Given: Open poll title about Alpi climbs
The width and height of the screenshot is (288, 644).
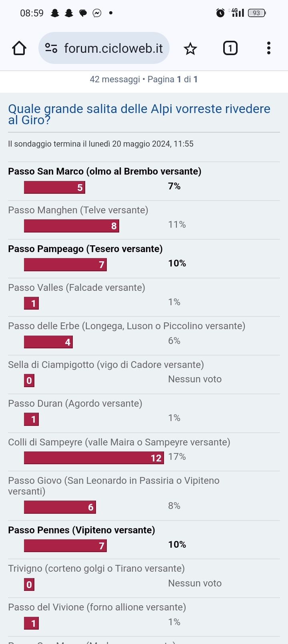Looking at the screenshot, I should [x=139, y=114].
